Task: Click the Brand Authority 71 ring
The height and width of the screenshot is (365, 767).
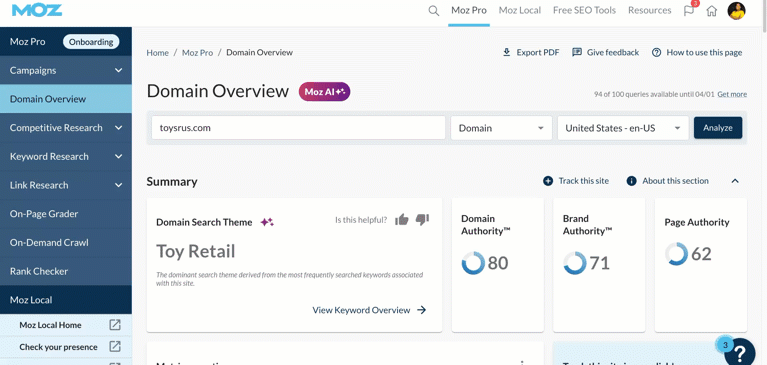Action: point(574,263)
